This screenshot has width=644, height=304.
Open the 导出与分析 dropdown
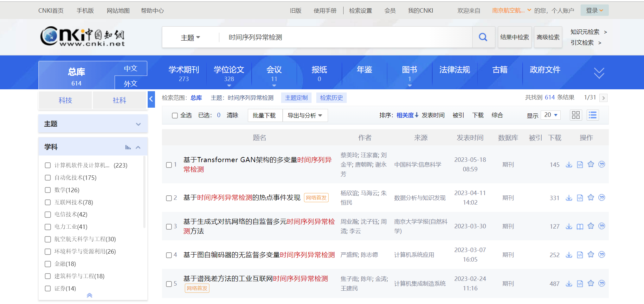pos(305,116)
